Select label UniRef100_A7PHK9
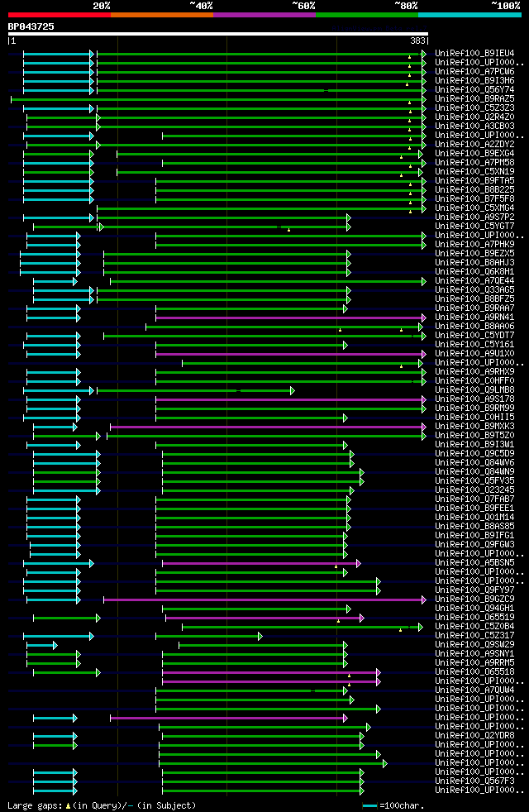 (474, 245)
